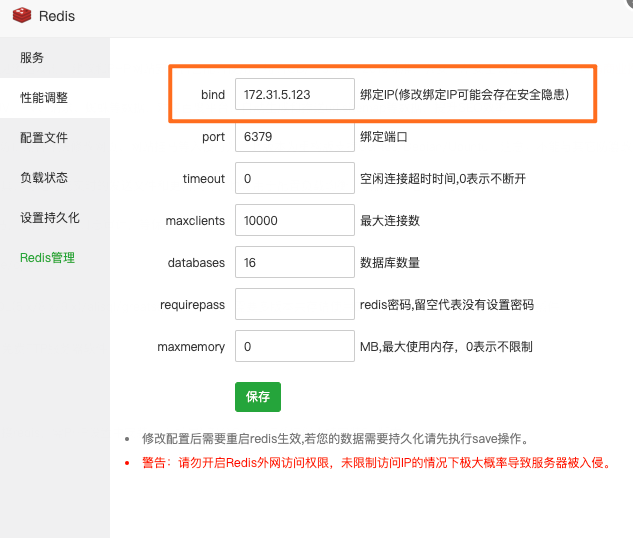Click the redis密码 description text
633x538 pixels.
447,304
